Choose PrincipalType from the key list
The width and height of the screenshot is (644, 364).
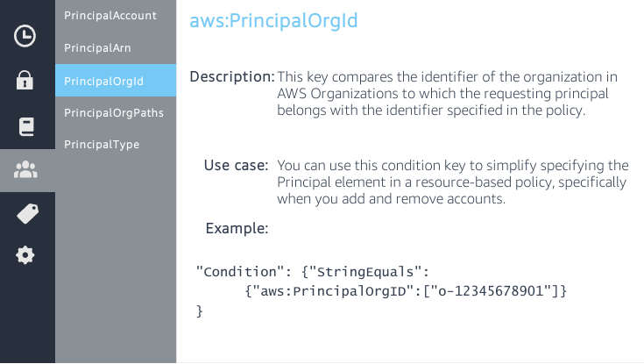[x=102, y=145]
